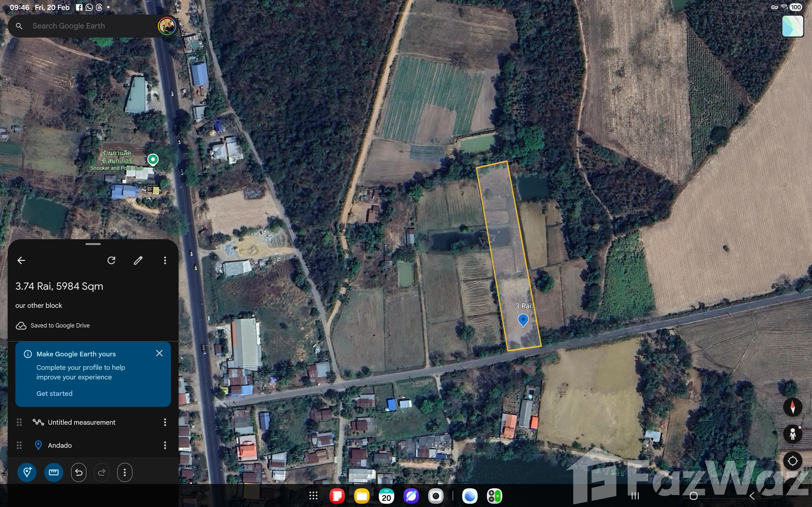Click the blue 3 Rai map pin
812x507 pixels.
(x=523, y=320)
